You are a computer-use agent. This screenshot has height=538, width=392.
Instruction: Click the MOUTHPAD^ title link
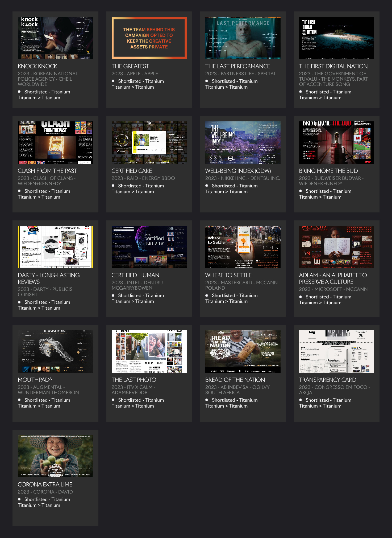35,380
